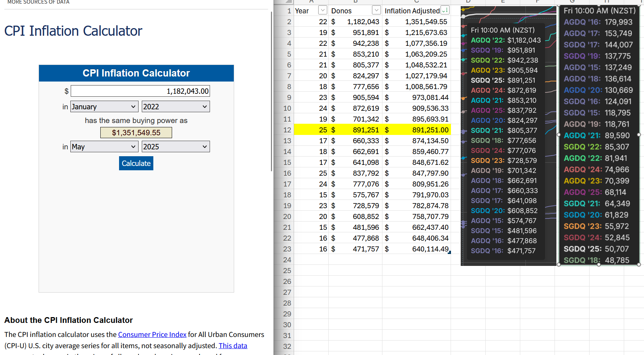Click the Calculate button
The image size is (644, 355).
136,163
